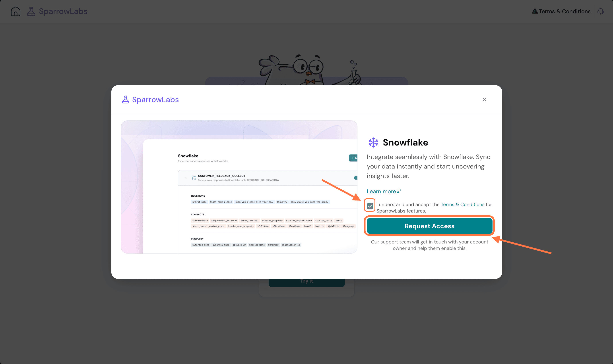
Task: Uncheck the Terms & Conditions acceptance checkbox
Action: 370,206
